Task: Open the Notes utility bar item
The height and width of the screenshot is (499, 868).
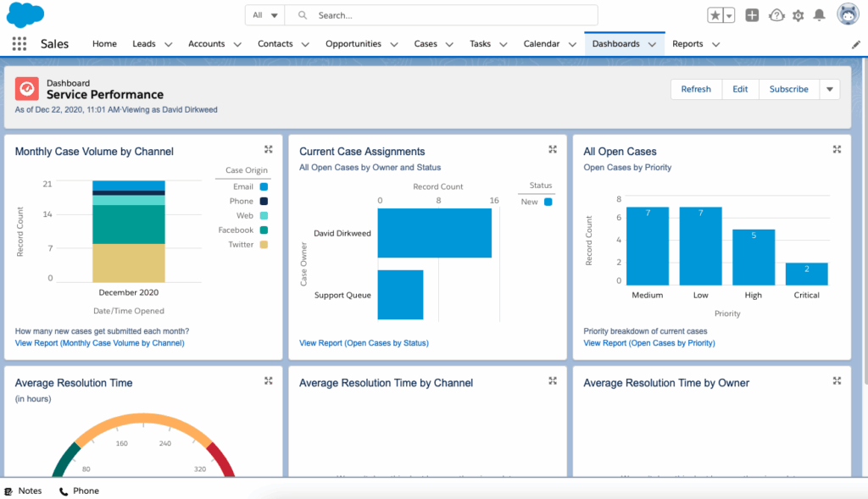Action: click(23, 491)
